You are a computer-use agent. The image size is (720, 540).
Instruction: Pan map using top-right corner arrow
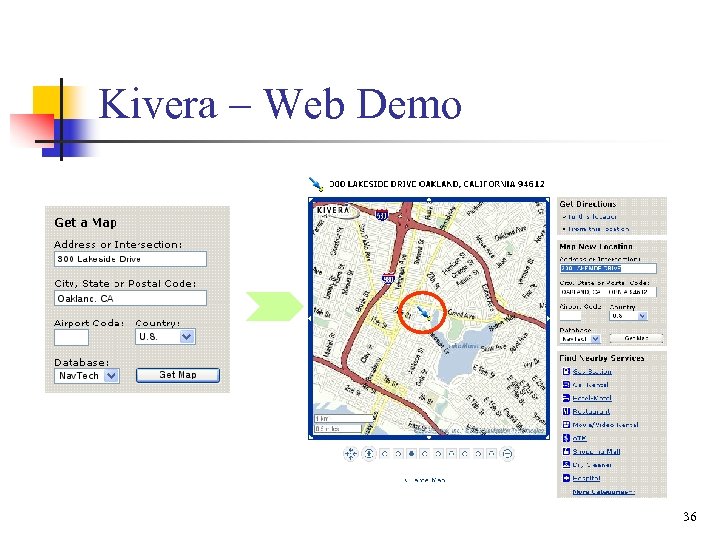(547, 200)
